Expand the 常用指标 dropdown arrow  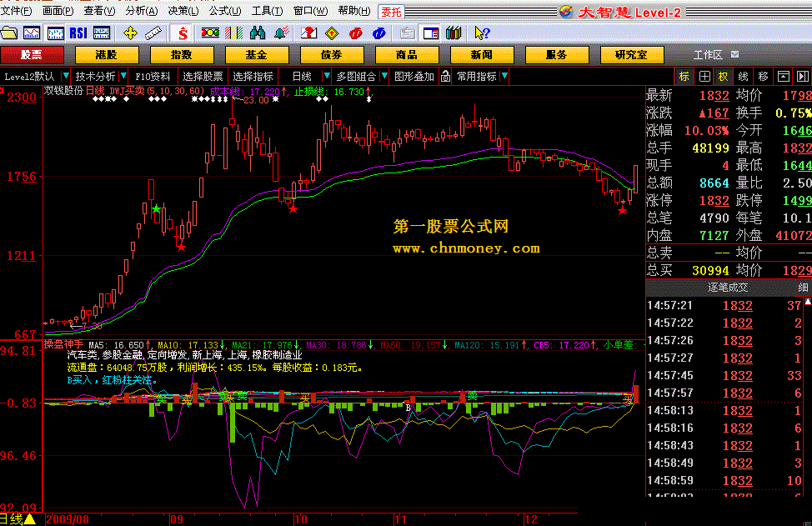tap(504, 76)
